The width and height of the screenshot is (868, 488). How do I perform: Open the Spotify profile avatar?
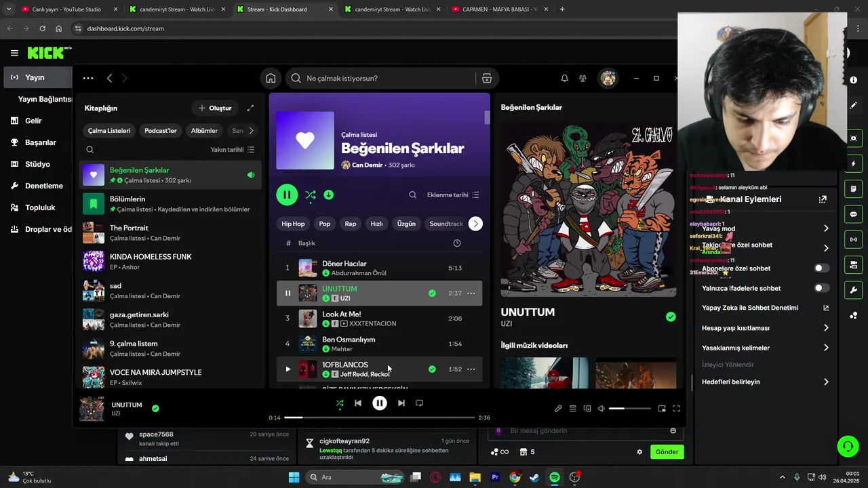(x=608, y=78)
